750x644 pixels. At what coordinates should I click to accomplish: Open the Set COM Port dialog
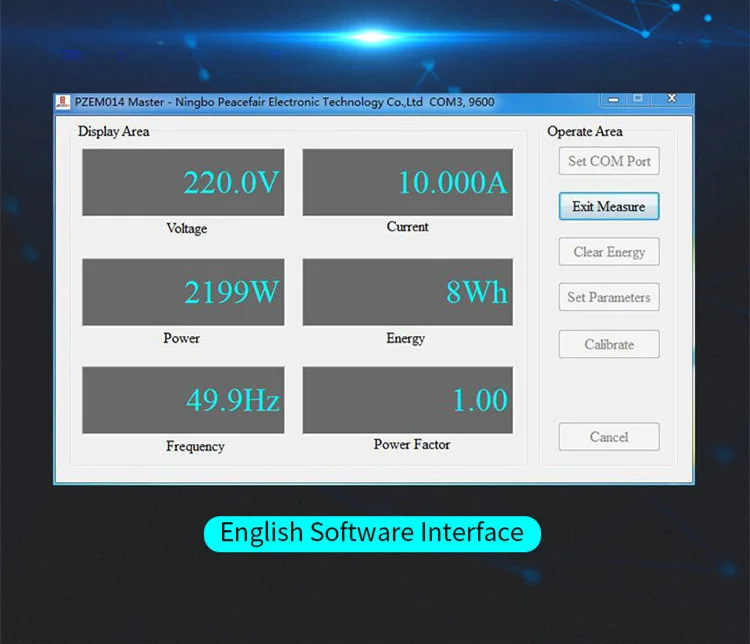[x=609, y=161]
